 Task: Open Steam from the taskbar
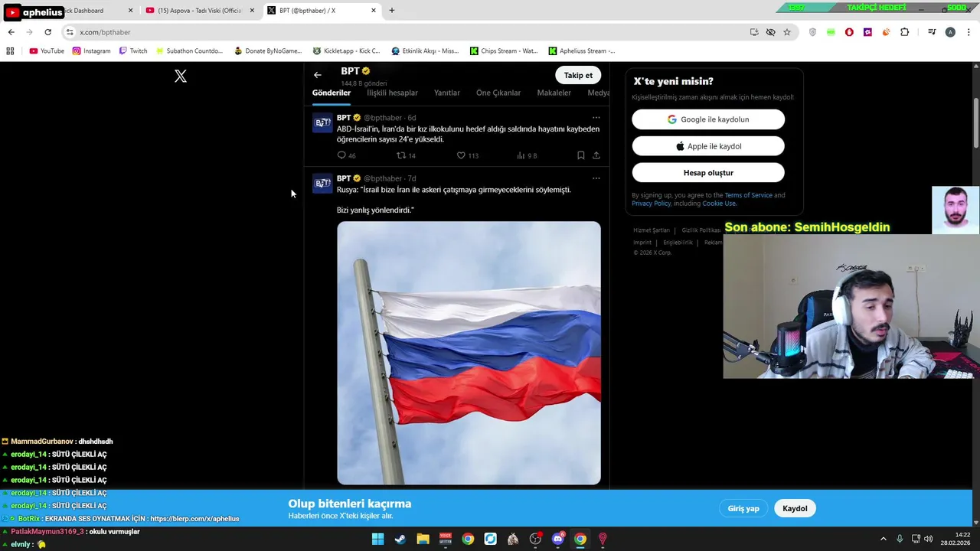(400, 539)
